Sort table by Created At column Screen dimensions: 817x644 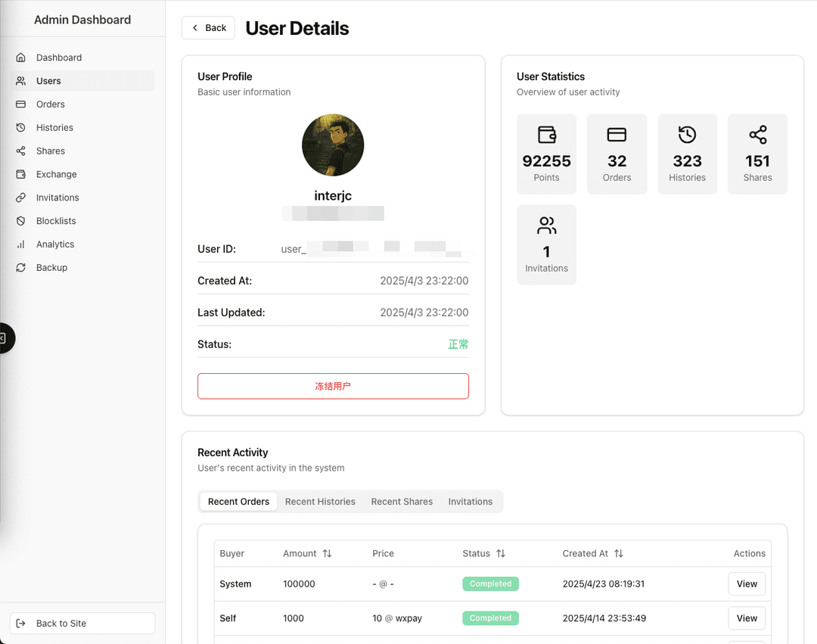[618, 554]
